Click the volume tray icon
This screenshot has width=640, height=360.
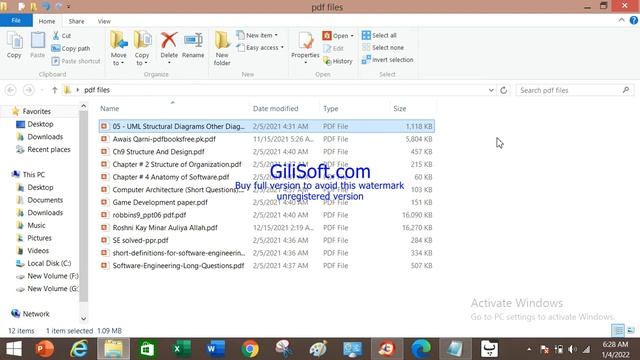pos(573,349)
